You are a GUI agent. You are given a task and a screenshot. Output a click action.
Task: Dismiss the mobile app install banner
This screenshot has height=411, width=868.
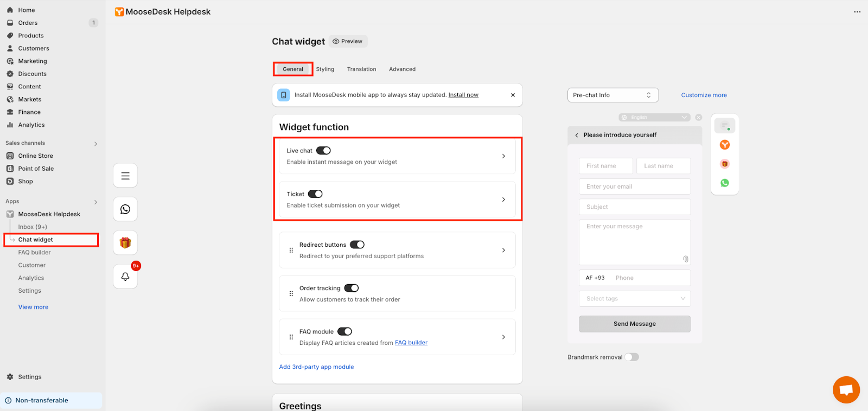pos(513,95)
